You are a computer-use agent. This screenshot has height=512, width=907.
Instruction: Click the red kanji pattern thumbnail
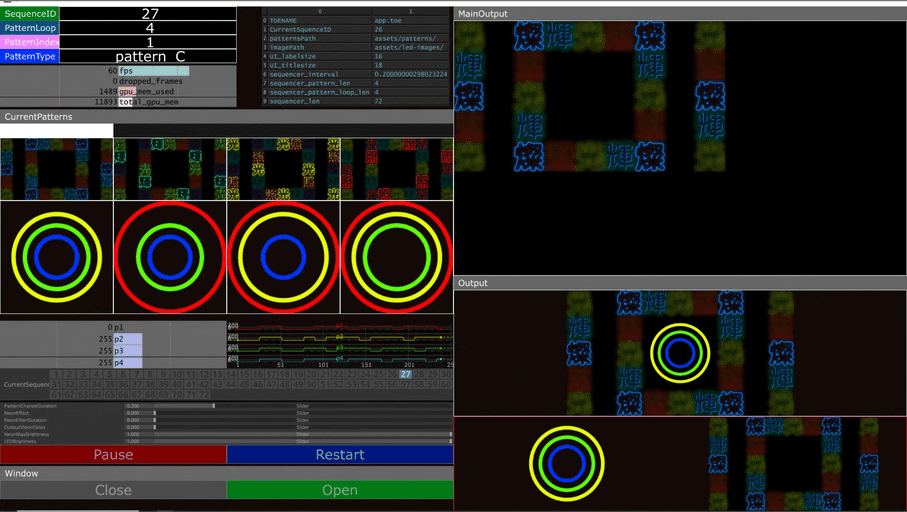[x=397, y=169]
